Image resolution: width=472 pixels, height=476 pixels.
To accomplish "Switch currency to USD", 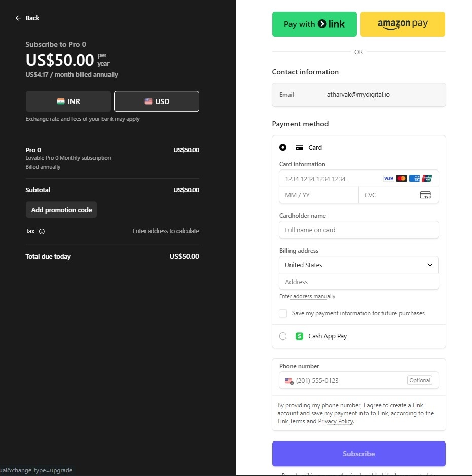I will pyautogui.click(x=157, y=101).
